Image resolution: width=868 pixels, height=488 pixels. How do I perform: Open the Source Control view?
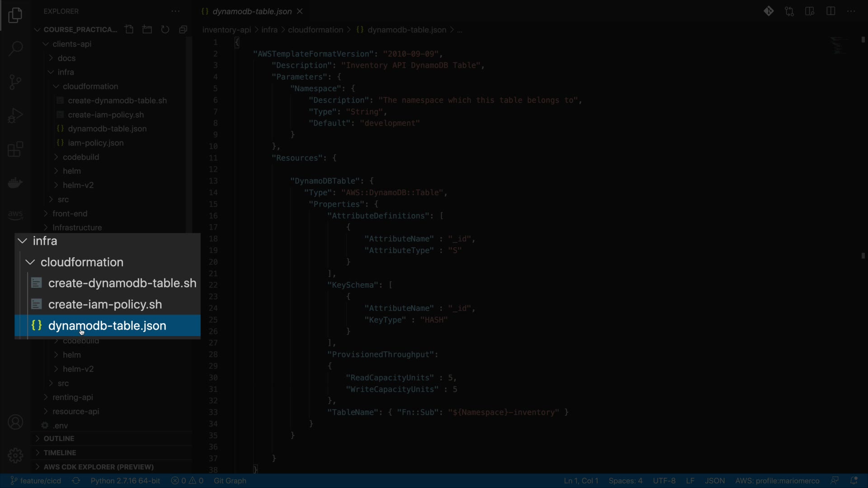click(15, 82)
